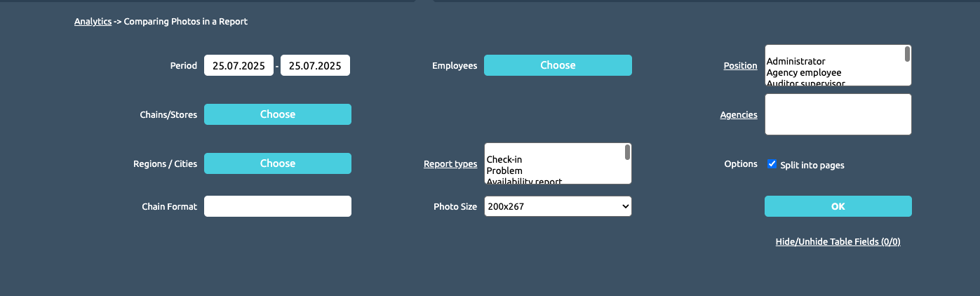
Task: Toggle the Split into pages checkbox
Action: point(772,164)
